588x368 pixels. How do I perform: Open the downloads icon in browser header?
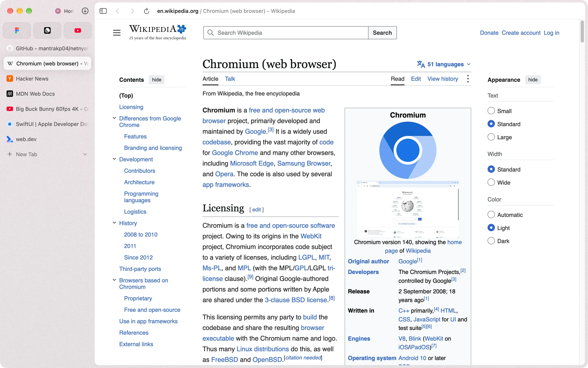click(85, 11)
